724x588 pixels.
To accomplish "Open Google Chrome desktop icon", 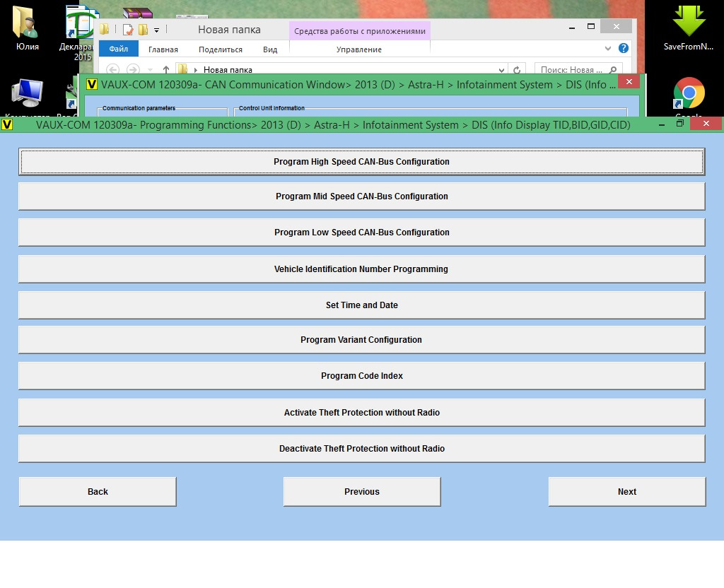I will (x=689, y=96).
